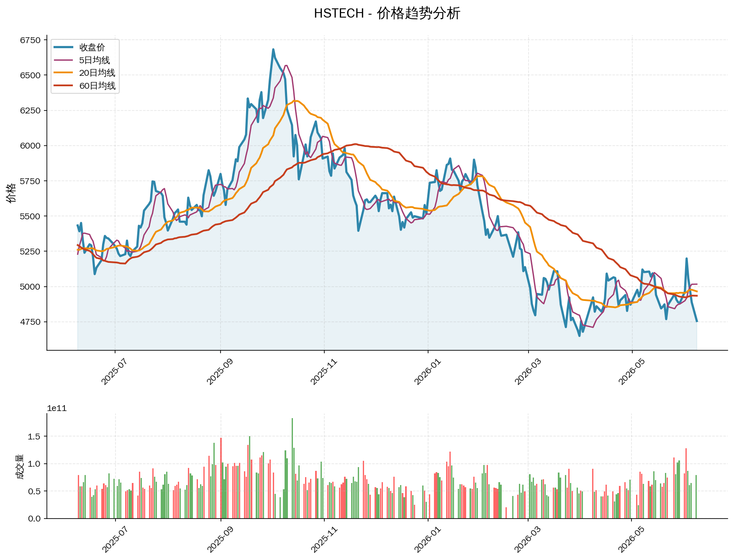Click the 价格 y-axis label
This screenshot has height=560, width=734.
point(11,193)
